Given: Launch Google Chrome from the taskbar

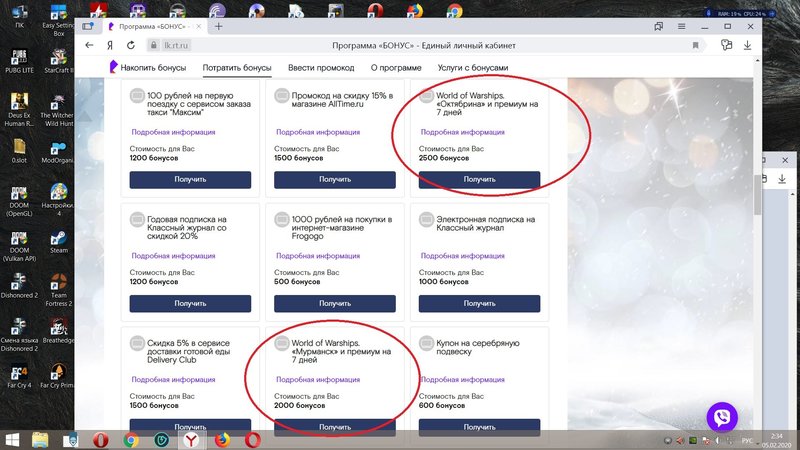Looking at the screenshot, I should [x=131, y=440].
